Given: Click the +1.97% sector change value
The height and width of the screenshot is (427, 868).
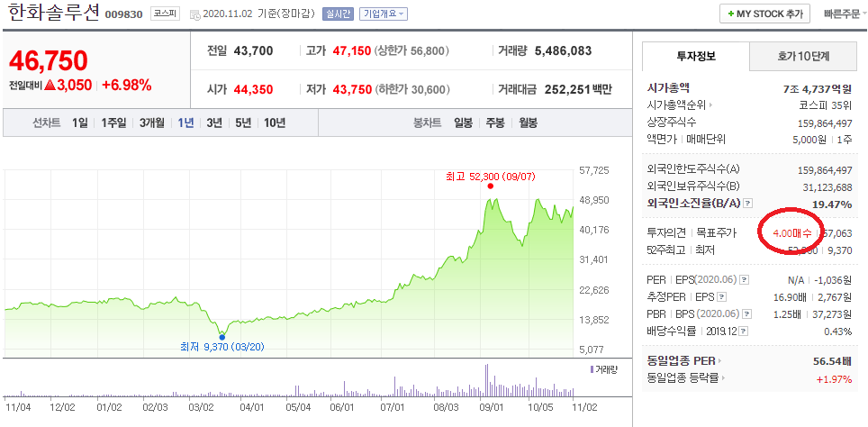Looking at the screenshot, I should 834,379.
